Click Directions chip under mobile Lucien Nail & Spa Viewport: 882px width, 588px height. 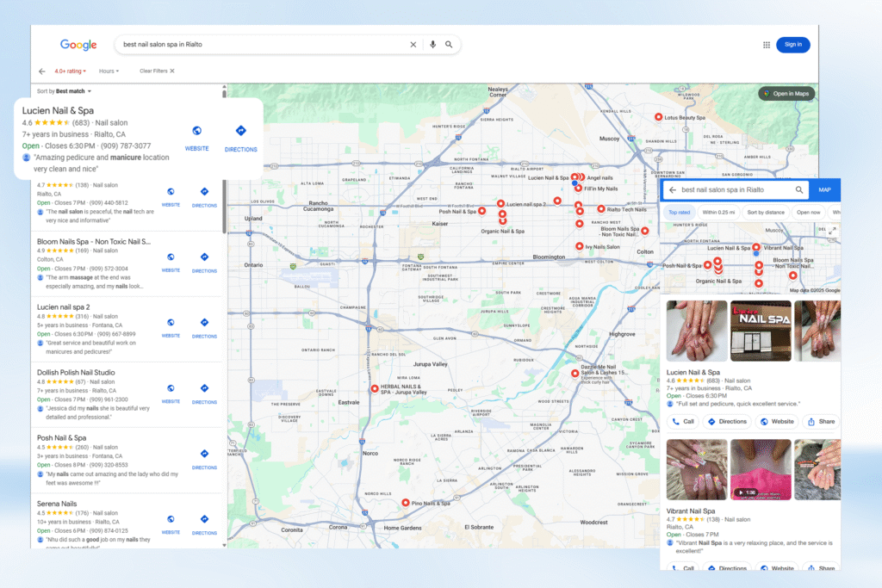point(727,422)
